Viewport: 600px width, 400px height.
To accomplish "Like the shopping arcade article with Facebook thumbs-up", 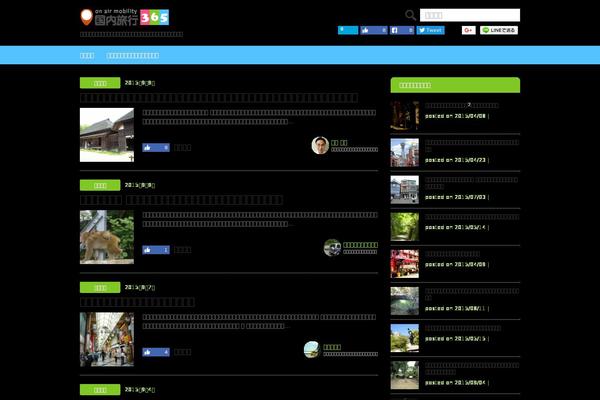I will (156, 352).
